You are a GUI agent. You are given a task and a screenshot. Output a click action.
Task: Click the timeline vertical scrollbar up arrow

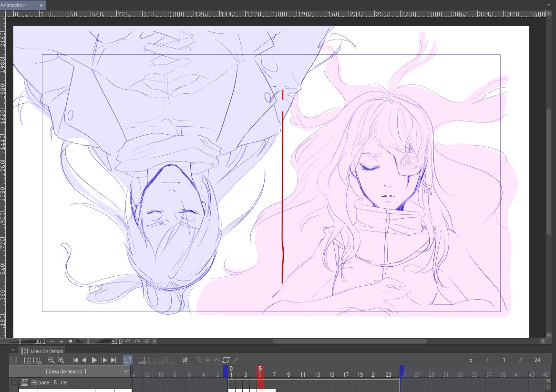[549, 381]
